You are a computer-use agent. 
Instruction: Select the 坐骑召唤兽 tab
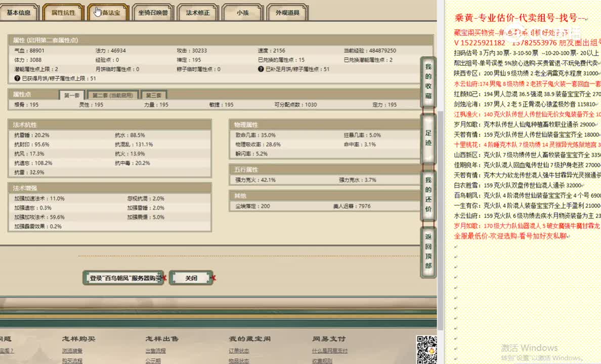coord(153,12)
